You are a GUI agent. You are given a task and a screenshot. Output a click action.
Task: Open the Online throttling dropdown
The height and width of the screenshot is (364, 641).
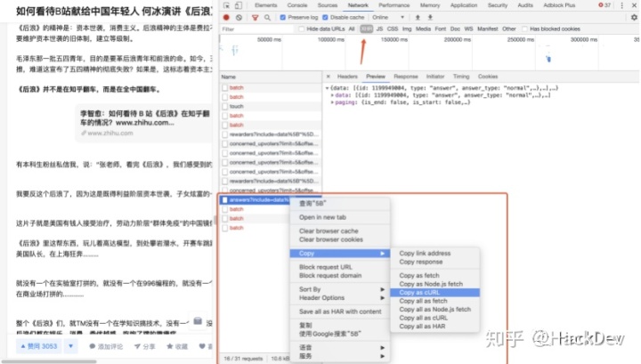click(x=388, y=18)
